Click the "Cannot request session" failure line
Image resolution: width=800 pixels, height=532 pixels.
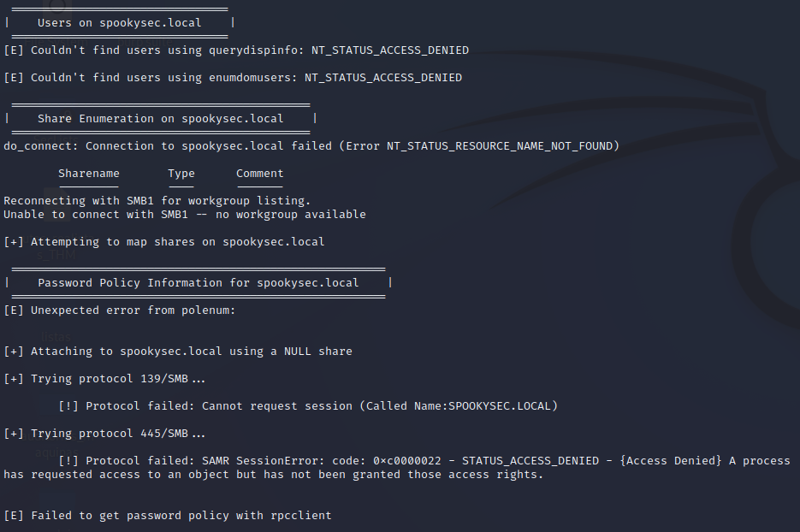tap(308, 406)
